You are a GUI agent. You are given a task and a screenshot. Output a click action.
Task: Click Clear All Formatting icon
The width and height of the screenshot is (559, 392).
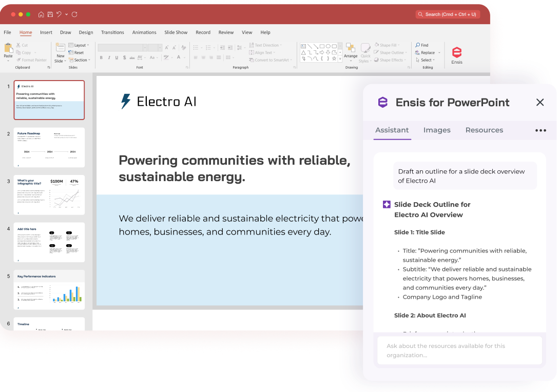click(184, 48)
